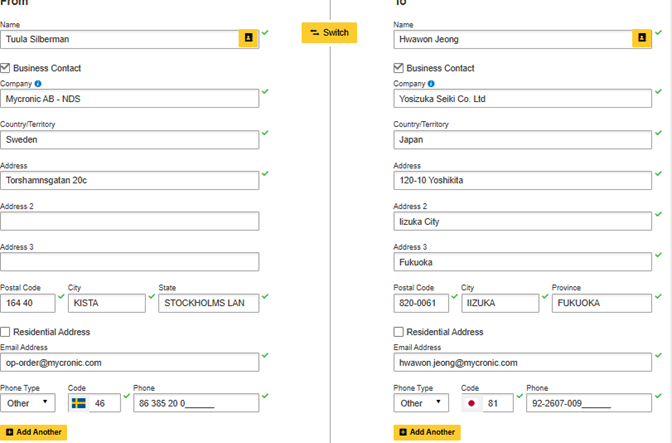Edit Address field 120-10 Yoshikita

pos(522,180)
